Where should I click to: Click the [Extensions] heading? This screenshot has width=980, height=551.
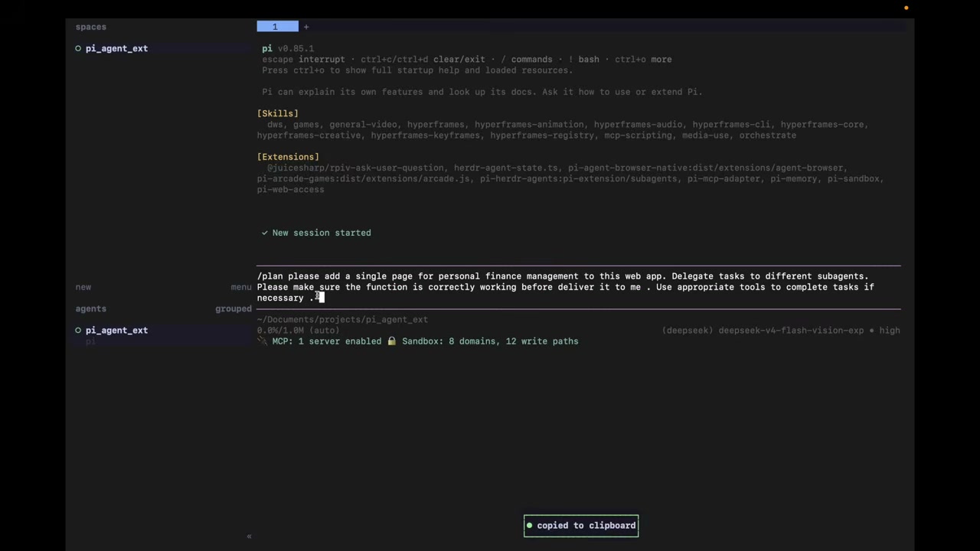click(288, 157)
